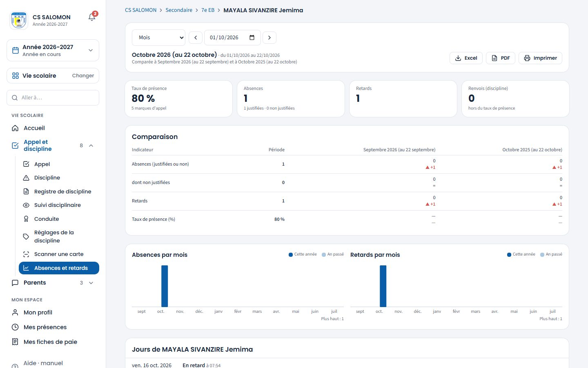Click the Aide · manuel link
The width and height of the screenshot is (588, 368).
[x=43, y=363]
